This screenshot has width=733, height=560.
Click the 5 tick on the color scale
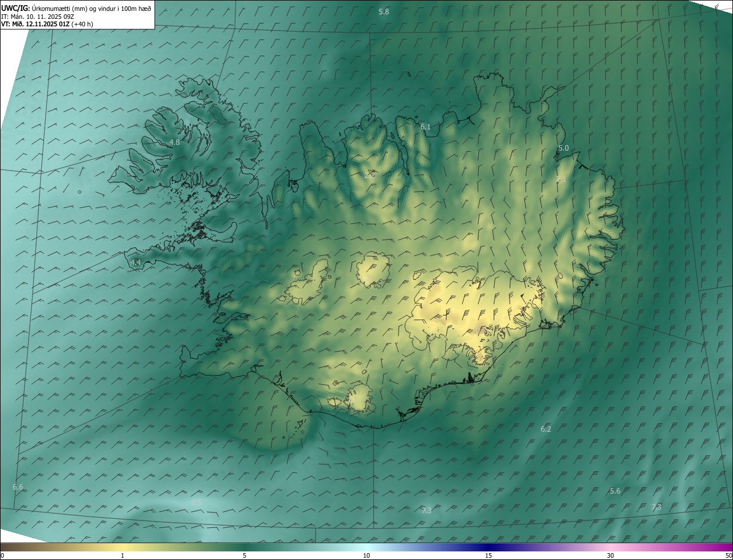click(245, 555)
